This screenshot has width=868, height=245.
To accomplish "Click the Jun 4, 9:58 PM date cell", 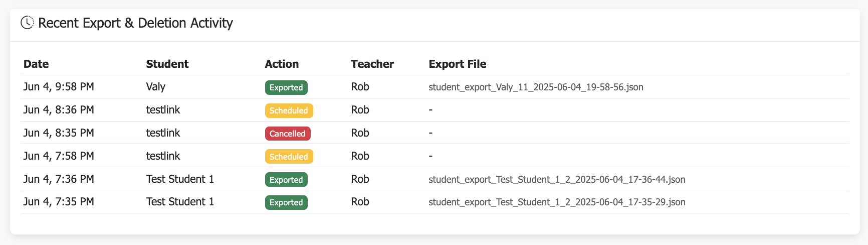I will click(59, 87).
